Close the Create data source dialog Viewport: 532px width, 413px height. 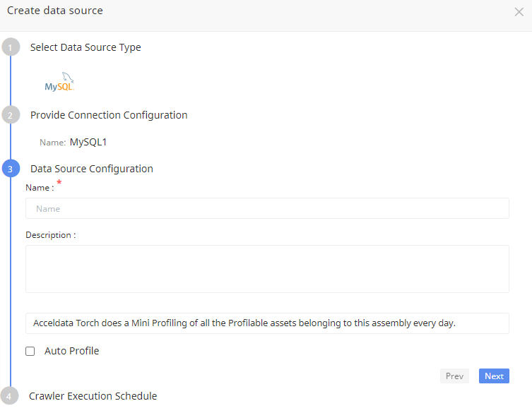point(519,12)
